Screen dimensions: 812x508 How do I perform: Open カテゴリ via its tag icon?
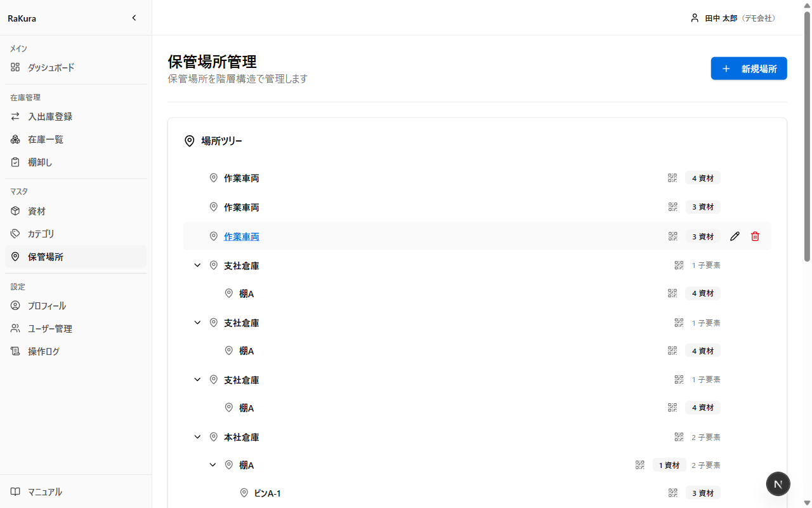pyautogui.click(x=15, y=234)
